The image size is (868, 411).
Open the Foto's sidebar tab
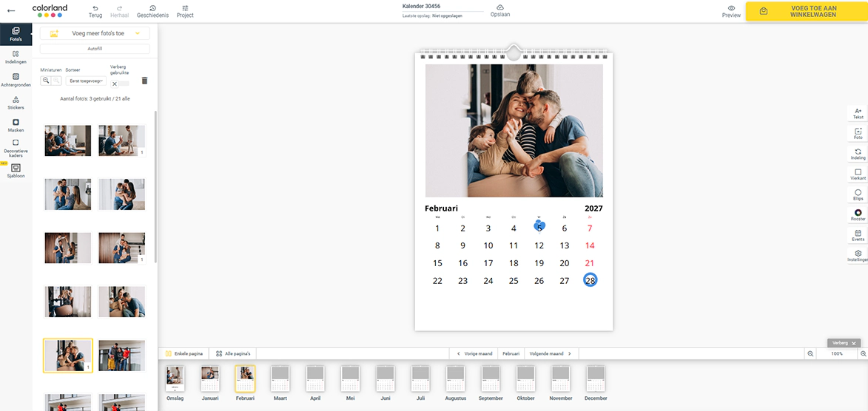(x=16, y=34)
